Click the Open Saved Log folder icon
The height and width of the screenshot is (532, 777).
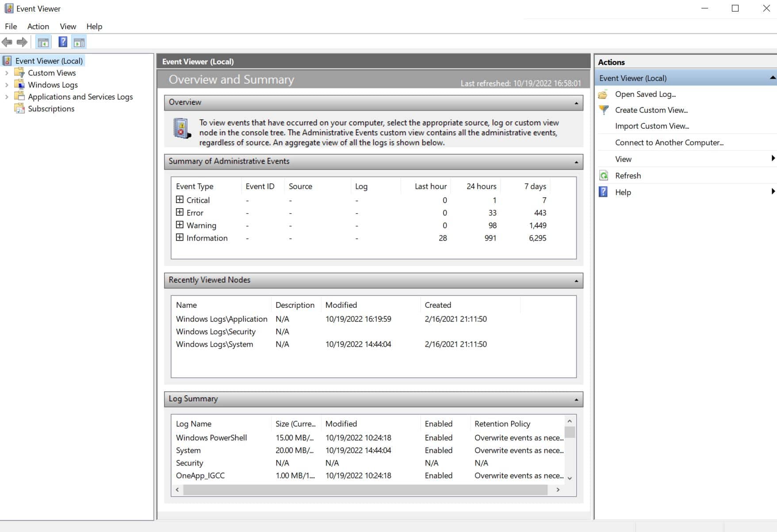tap(603, 94)
